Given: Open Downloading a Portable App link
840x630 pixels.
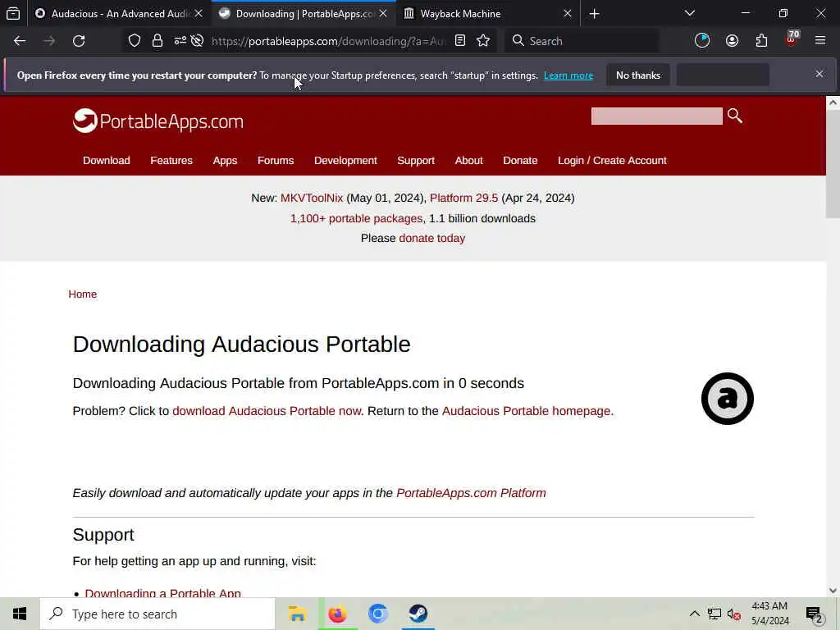Looking at the screenshot, I should pos(163,592).
